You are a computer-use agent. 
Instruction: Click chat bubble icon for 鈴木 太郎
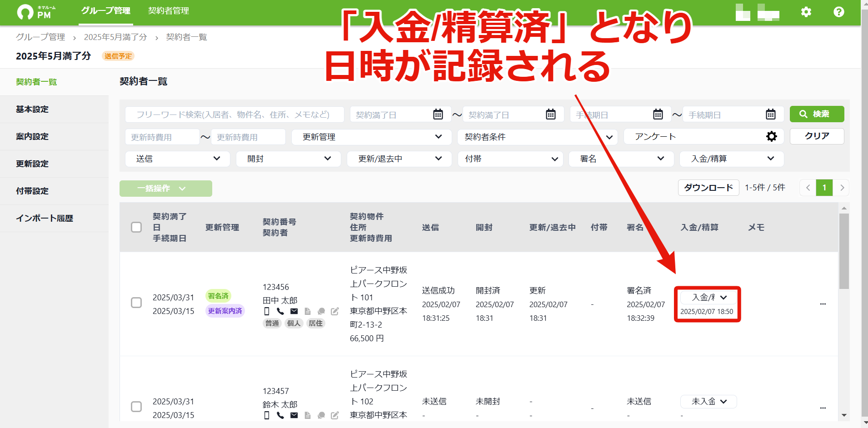321,415
